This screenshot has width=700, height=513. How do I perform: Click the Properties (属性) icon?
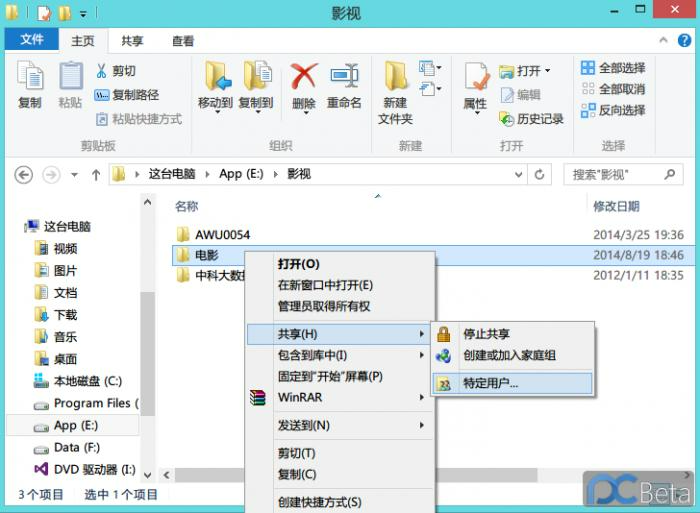(x=476, y=76)
